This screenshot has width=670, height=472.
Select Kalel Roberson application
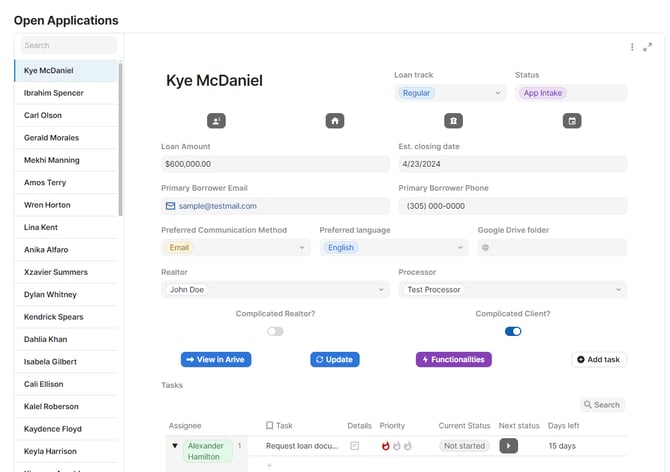(x=66, y=406)
